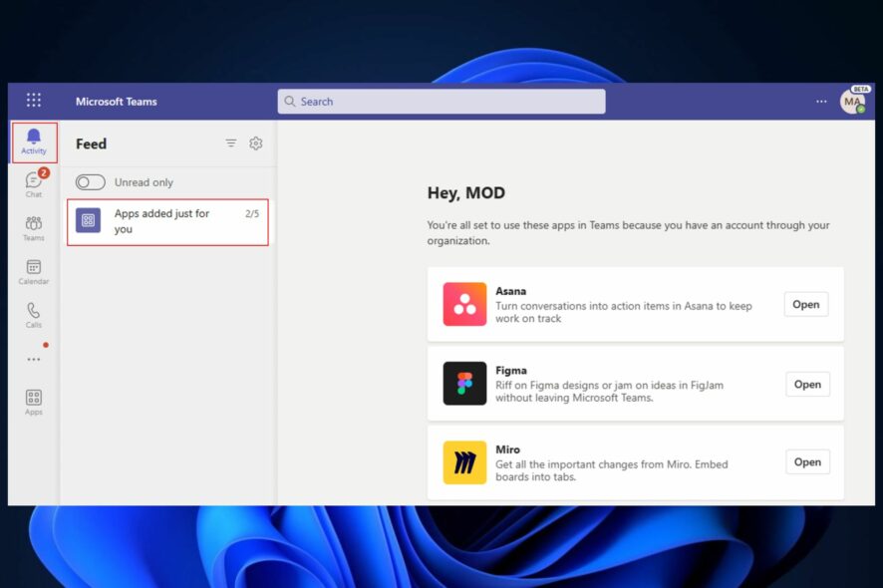Click Miro's 'Get all the important changes' text
The height and width of the screenshot is (588, 883).
pyautogui.click(x=612, y=470)
